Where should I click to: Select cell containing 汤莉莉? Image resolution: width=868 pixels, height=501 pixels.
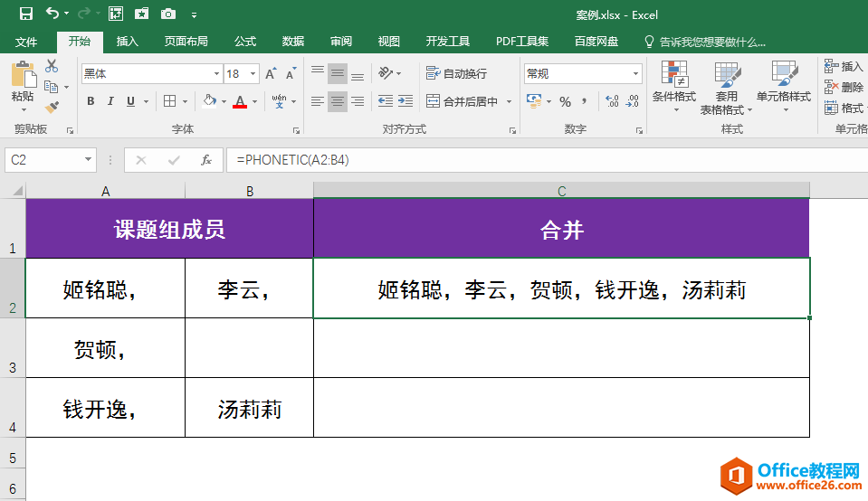[x=249, y=408]
